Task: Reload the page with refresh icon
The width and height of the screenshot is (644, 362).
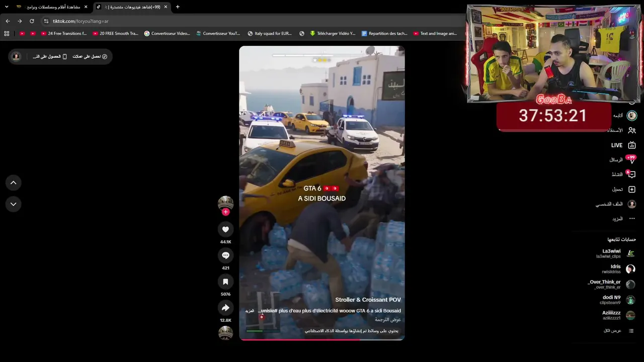Action: click(x=32, y=21)
